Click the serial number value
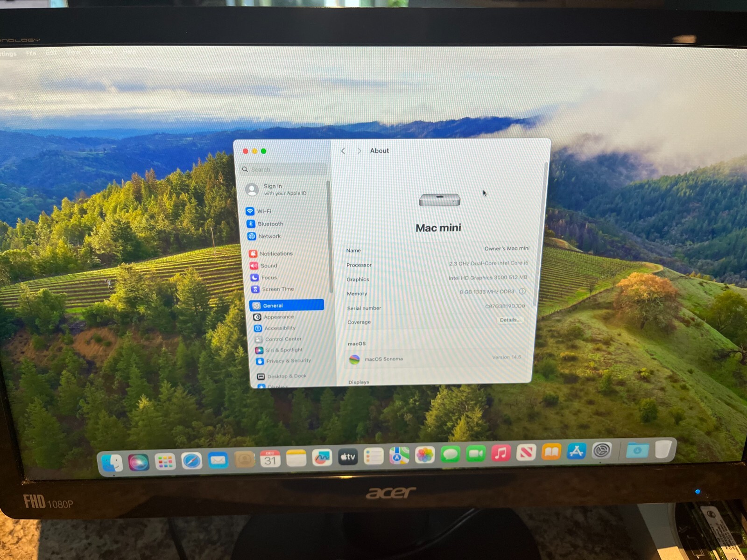Viewport: 747px width, 560px height. point(505,306)
